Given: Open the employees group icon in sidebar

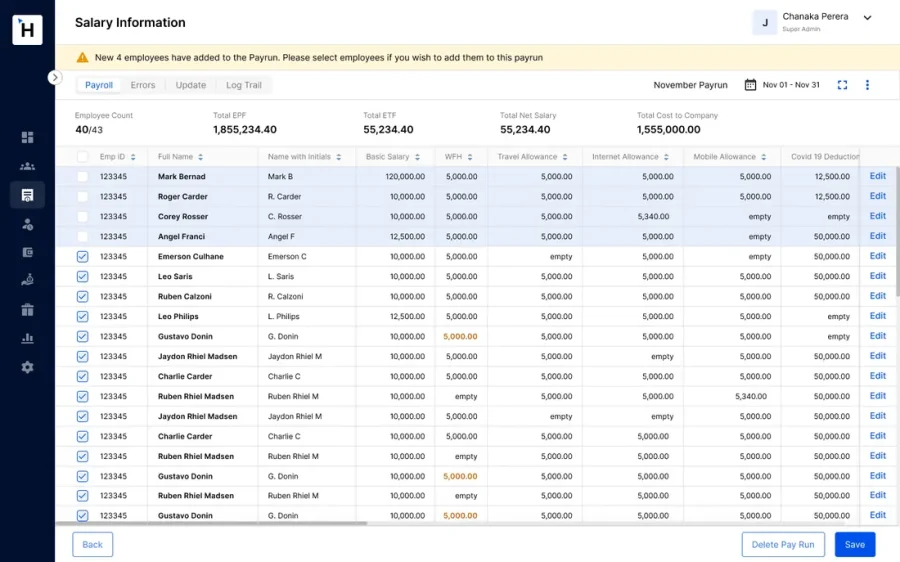Looking at the screenshot, I should [x=27, y=166].
